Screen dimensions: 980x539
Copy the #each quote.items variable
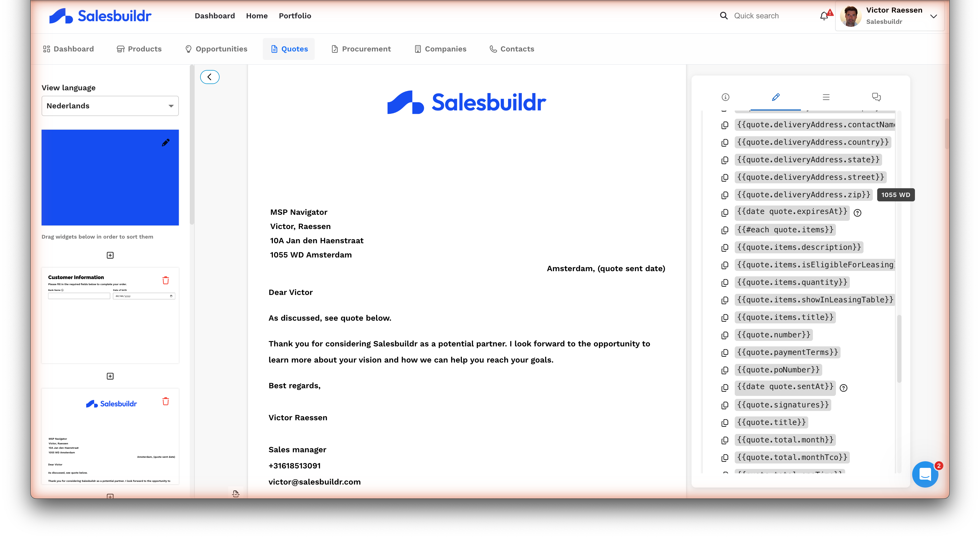pyautogui.click(x=725, y=230)
